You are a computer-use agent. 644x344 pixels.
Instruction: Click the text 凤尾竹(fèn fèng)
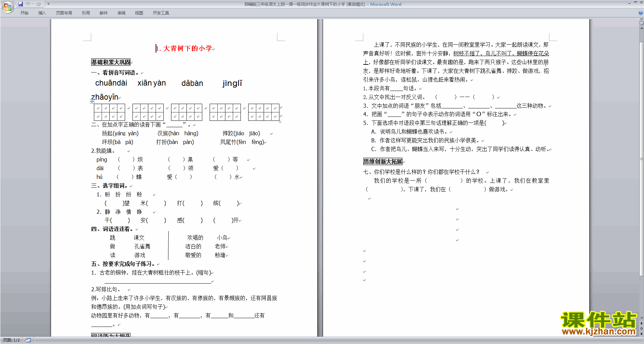(x=242, y=142)
